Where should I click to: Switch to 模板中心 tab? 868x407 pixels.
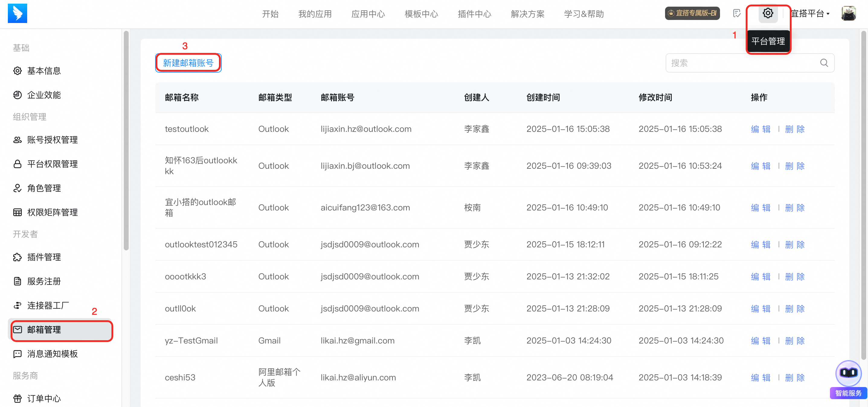coord(421,14)
